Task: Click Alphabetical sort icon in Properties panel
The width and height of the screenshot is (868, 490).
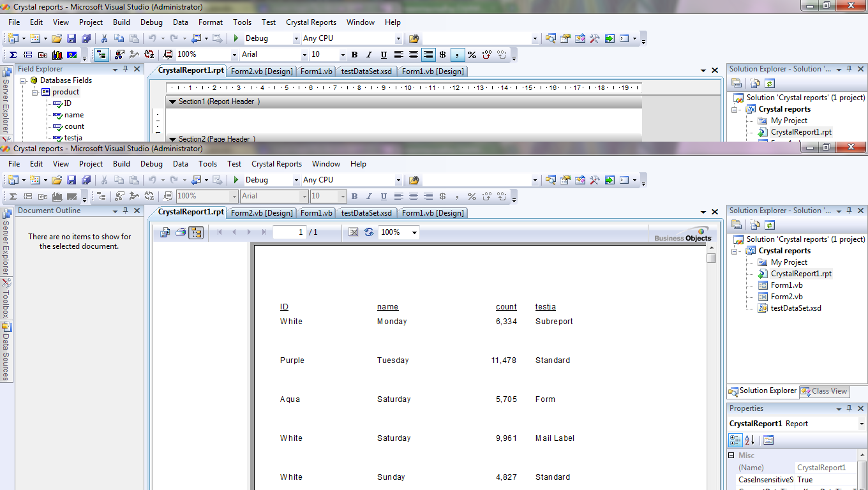Action: click(x=750, y=440)
